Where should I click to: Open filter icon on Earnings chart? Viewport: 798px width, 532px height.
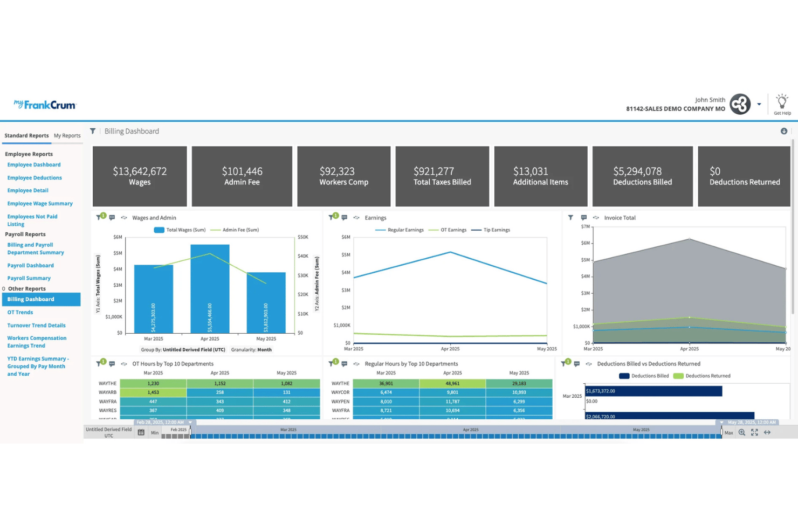tap(331, 218)
